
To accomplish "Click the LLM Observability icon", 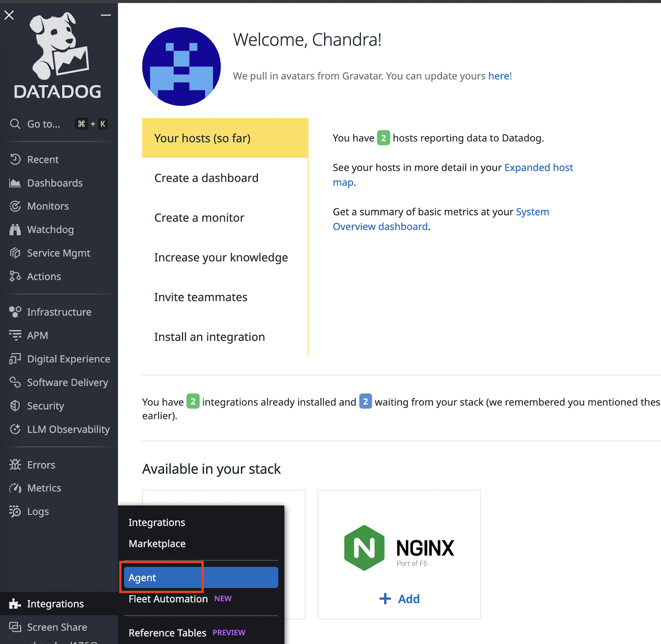I will click(x=15, y=429).
